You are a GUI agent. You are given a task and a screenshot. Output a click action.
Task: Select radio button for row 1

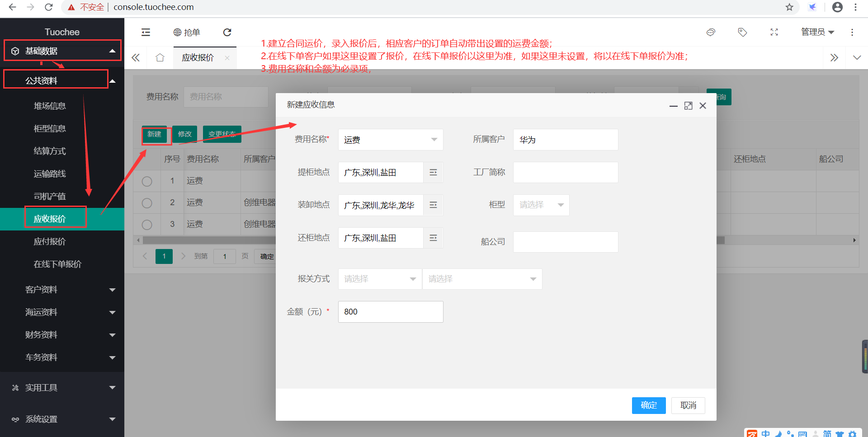[147, 181]
